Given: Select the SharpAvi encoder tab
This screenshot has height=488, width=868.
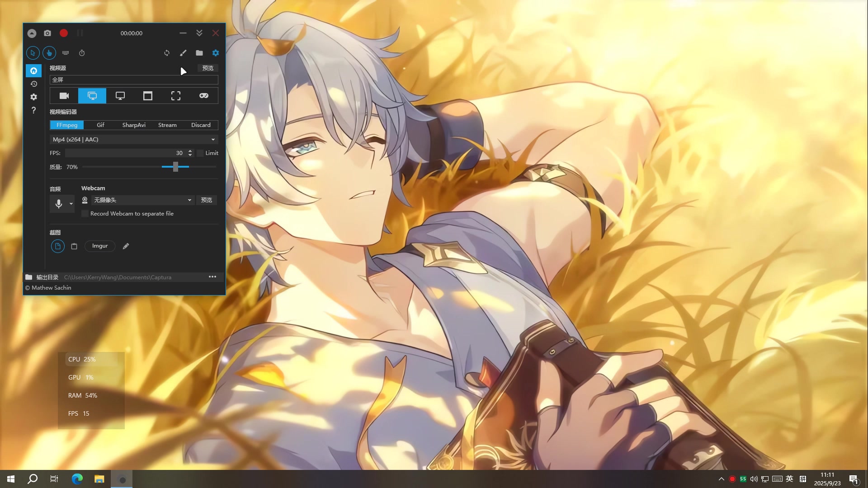Looking at the screenshot, I should [x=134, y=125].
